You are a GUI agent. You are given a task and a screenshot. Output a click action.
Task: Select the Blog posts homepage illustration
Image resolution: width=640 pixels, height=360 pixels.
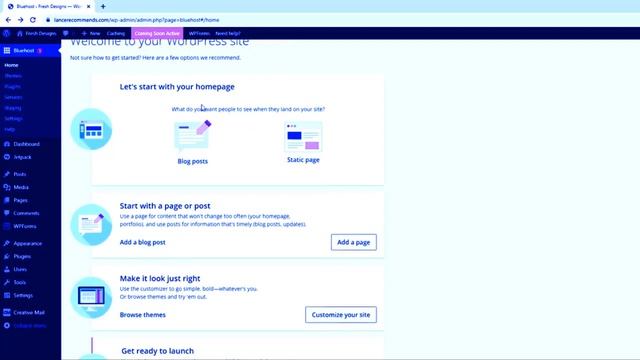(193, 136)
